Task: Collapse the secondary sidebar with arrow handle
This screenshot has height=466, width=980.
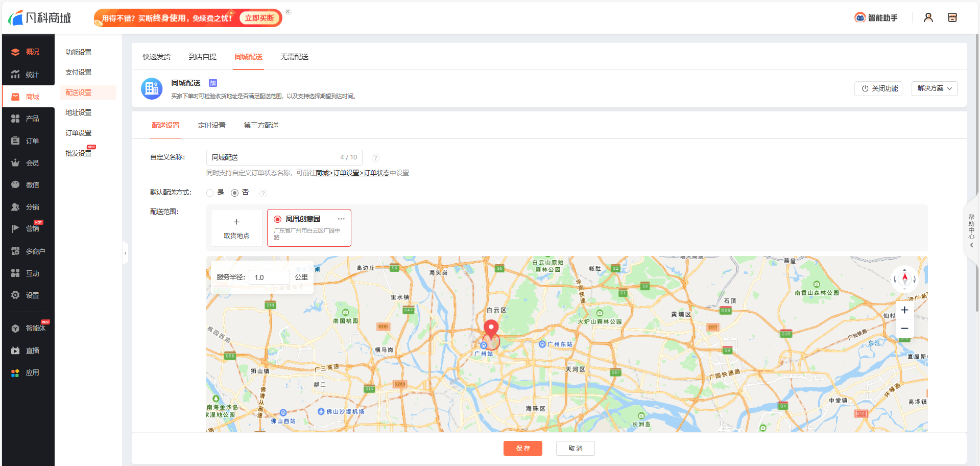Action: point(125,253)
